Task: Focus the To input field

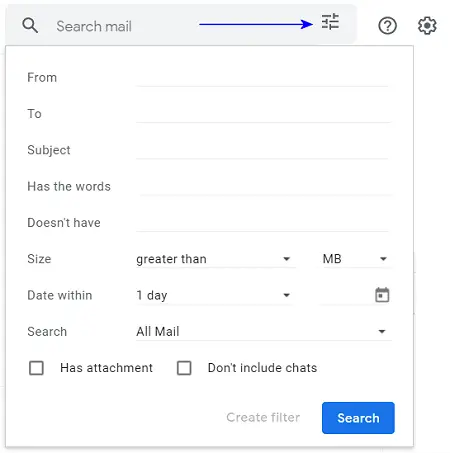Action: (x=263, y=114)
